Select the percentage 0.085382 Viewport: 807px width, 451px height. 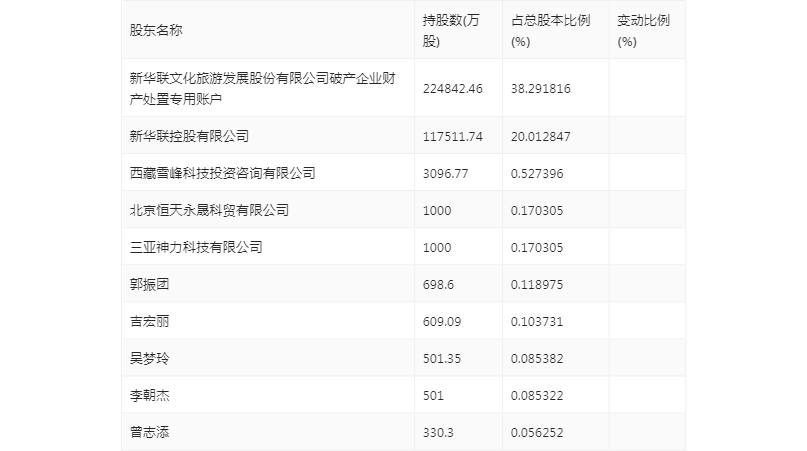pyautogui.click(x=537, y=359)
